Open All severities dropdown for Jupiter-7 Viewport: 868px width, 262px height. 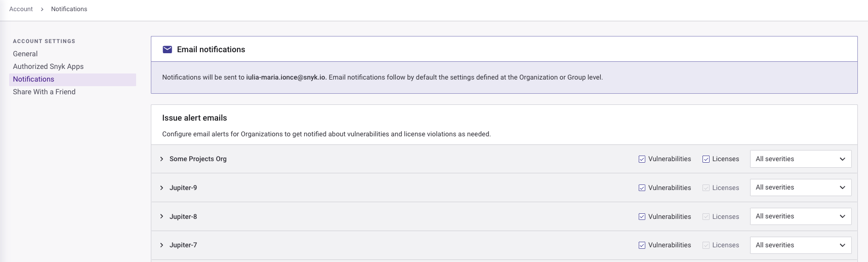click(800, 245)
